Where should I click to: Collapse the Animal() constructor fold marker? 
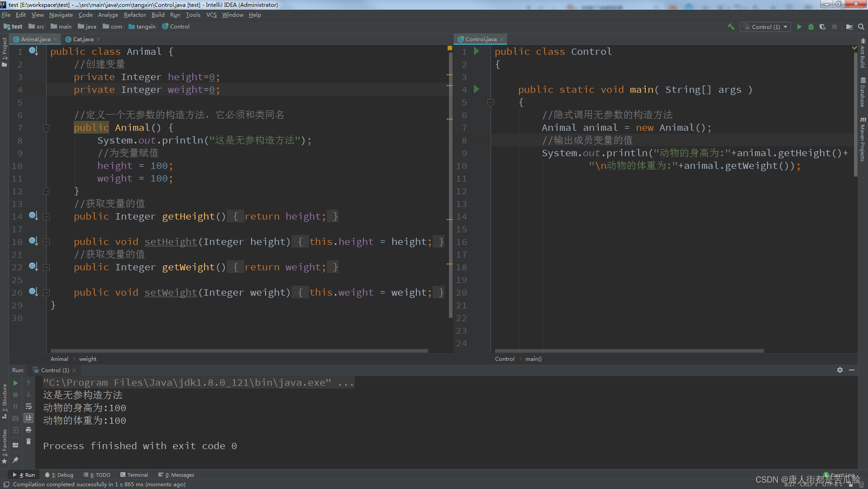[x=46, y=128]
